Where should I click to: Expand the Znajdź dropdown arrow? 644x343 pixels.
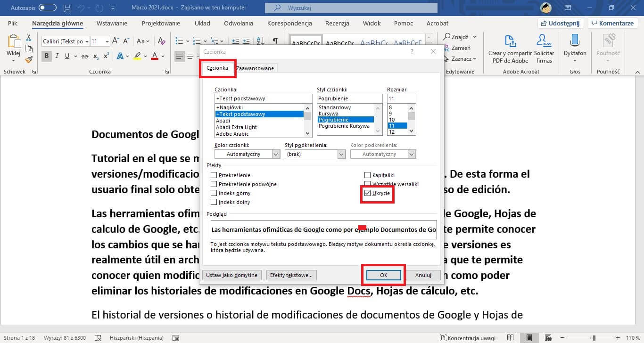tap(474, 37)
